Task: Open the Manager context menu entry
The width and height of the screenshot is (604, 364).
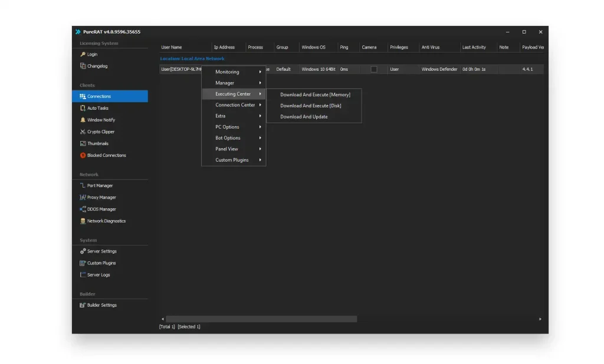Action: click(225, 83)
